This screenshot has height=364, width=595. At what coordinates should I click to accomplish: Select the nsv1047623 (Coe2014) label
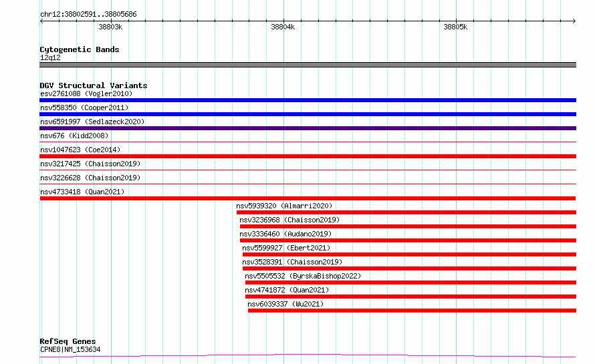(80, 150)
